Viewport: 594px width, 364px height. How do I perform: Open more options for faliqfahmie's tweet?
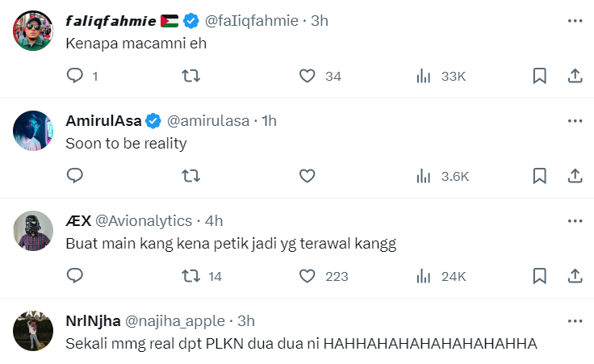(575, 21)
